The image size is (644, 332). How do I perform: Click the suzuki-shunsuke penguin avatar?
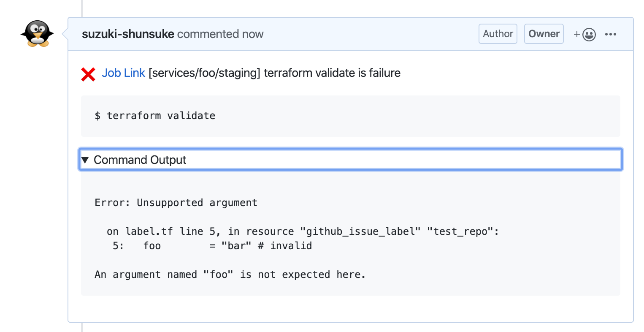[x=37, y=33]
